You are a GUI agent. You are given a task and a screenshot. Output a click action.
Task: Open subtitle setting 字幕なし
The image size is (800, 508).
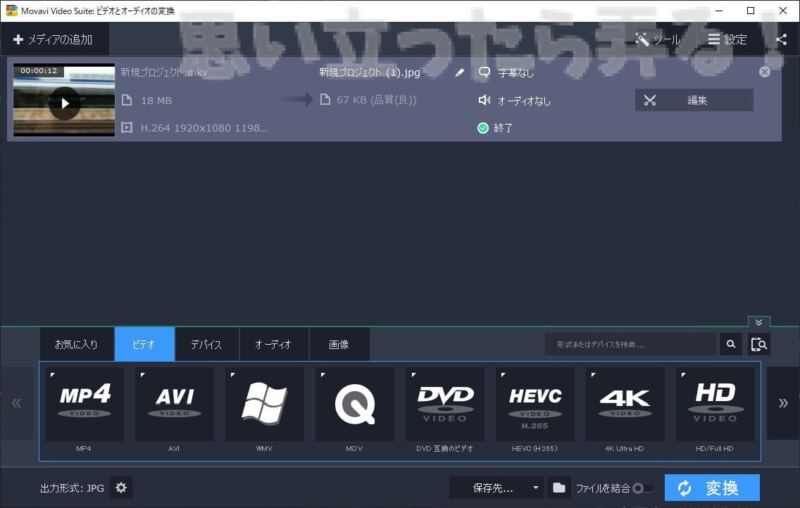[506, 72]
